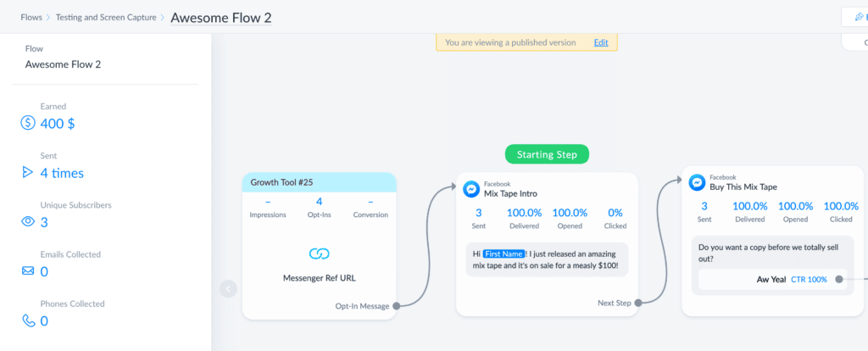868x351 pixels.
Task: Click the top-right edit pencil button
Action: coord(858,17)
